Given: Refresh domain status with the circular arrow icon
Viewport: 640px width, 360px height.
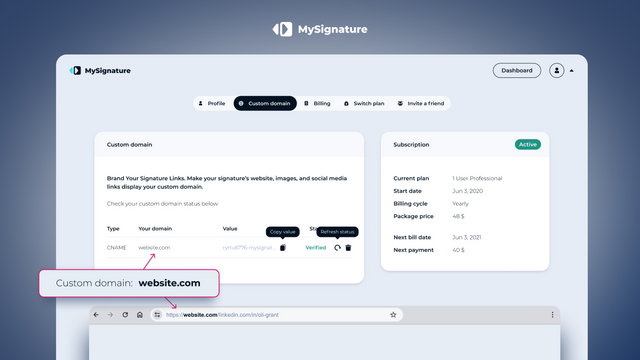Looking at the screenshot, I should [337, 248].
